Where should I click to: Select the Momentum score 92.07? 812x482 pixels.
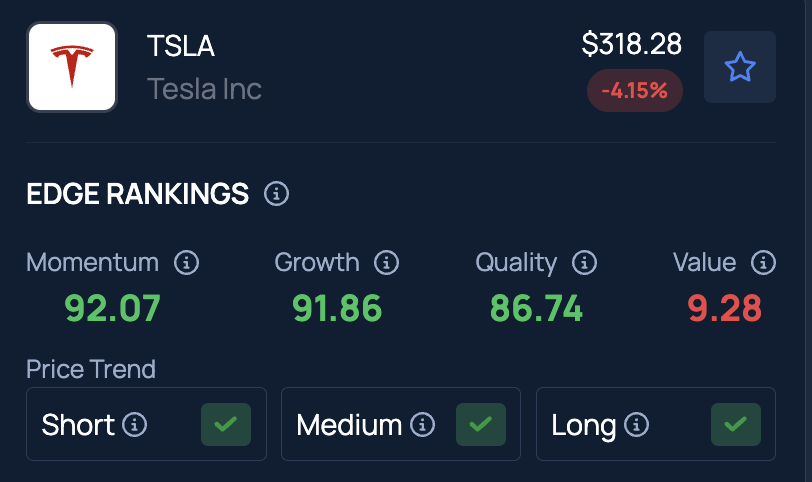click(112, 309)
